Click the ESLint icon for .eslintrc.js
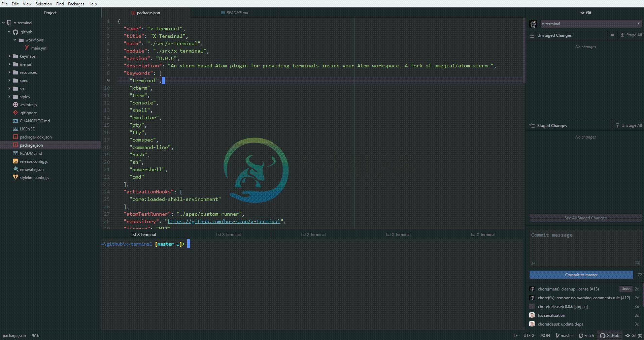Screen dimensions: 644x340 point(15,104)
